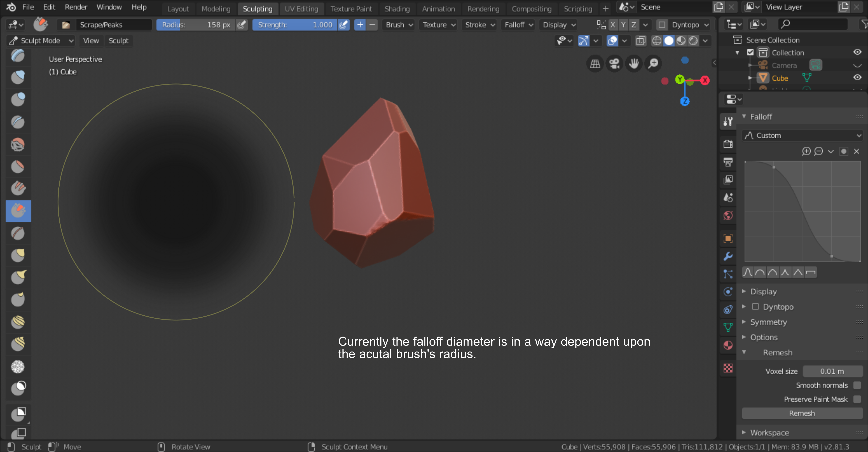Select the Simplify brush tool
This screenshot has width=868, height=452.
[18, 367]
